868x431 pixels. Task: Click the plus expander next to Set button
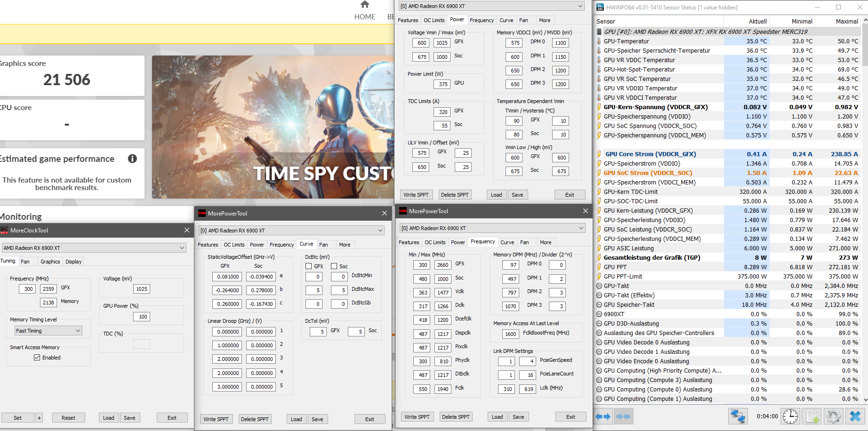point(39,418)
